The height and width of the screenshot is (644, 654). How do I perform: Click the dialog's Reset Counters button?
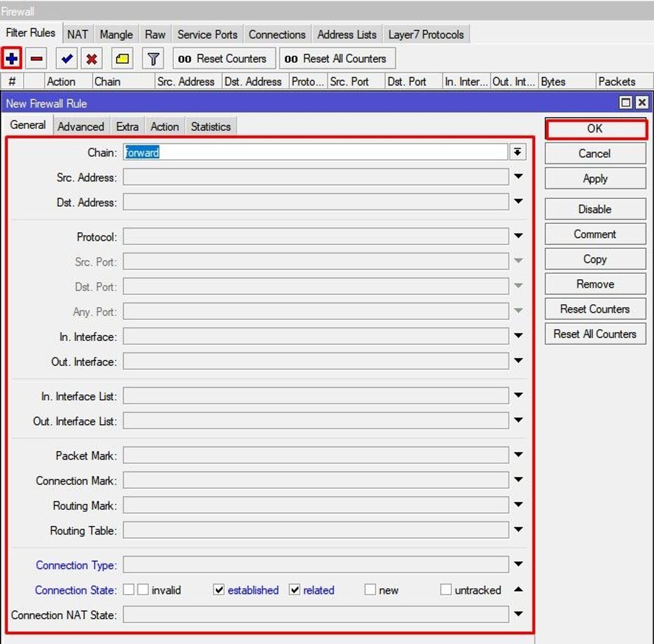(x=595, y=309)
